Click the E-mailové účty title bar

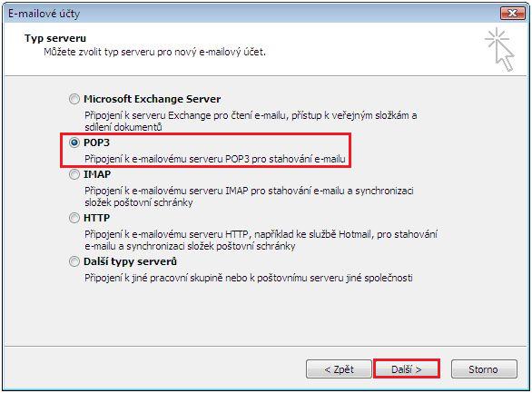point(251,14)
